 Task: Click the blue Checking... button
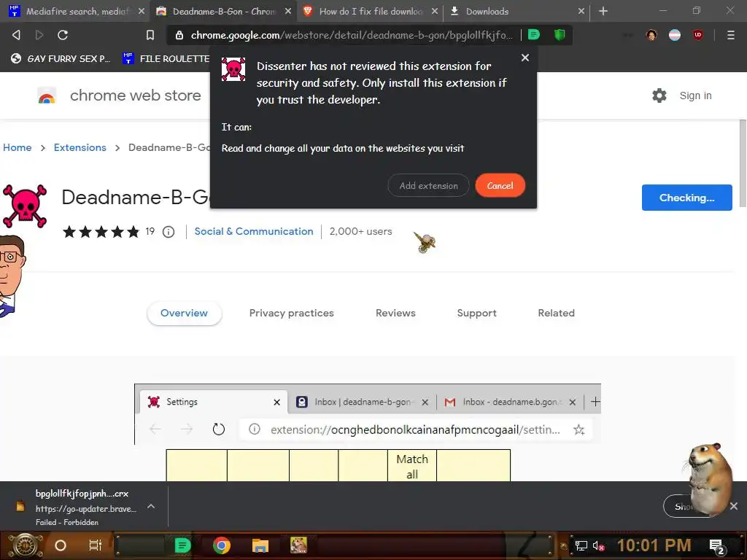[x=686, y=198]
